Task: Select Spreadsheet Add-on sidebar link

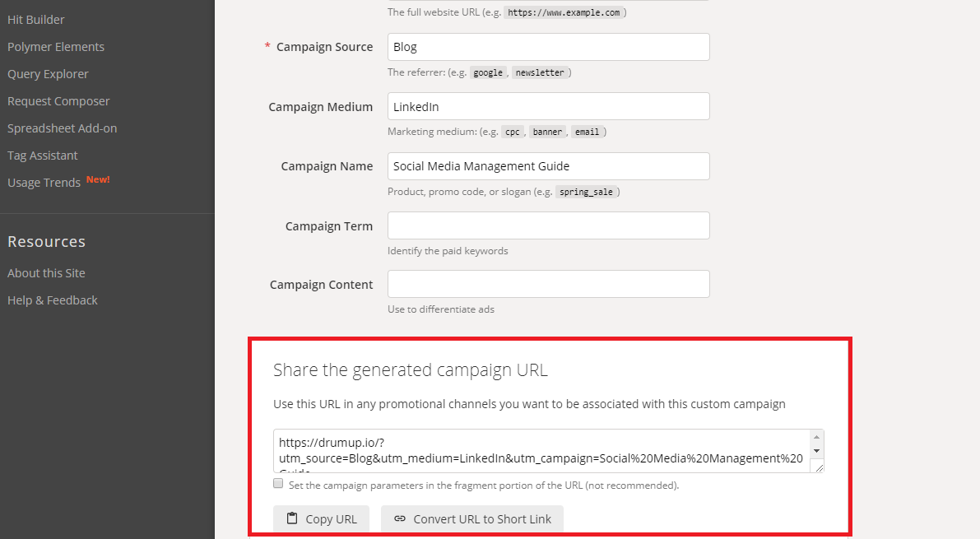Action: (x=62, y=128)
